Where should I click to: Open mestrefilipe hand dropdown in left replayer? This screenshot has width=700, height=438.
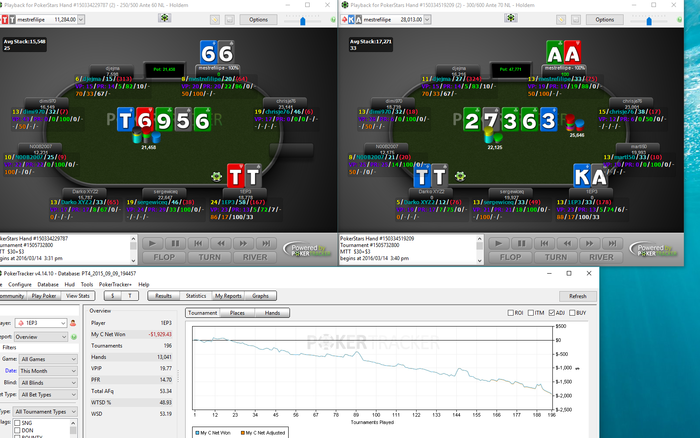coord(81,20)
